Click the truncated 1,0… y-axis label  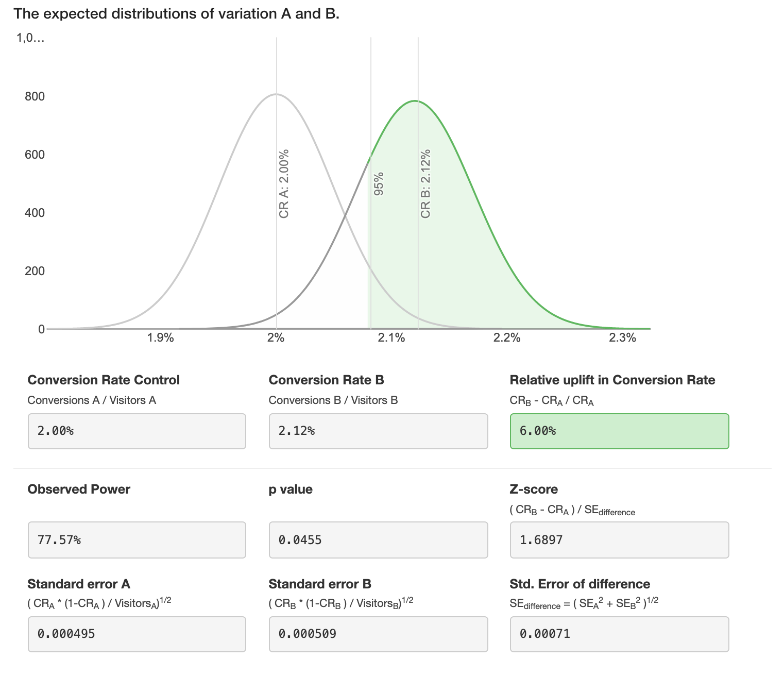click(30, 38)
